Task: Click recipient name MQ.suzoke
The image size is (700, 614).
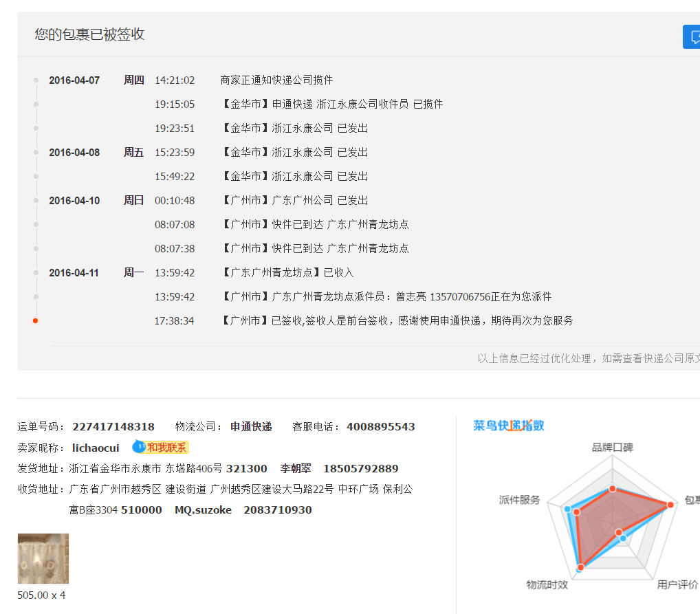Action: [x=203, y=510]
